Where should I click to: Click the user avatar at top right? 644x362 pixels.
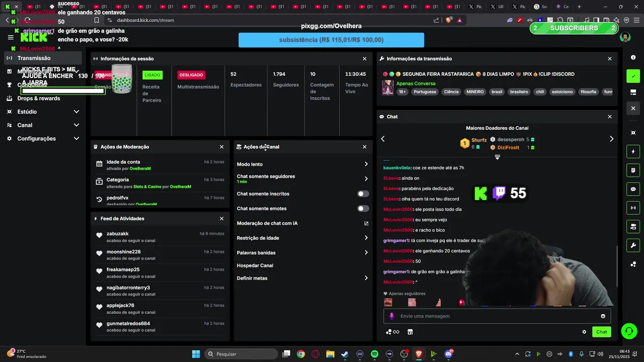(x=625, y=38)
